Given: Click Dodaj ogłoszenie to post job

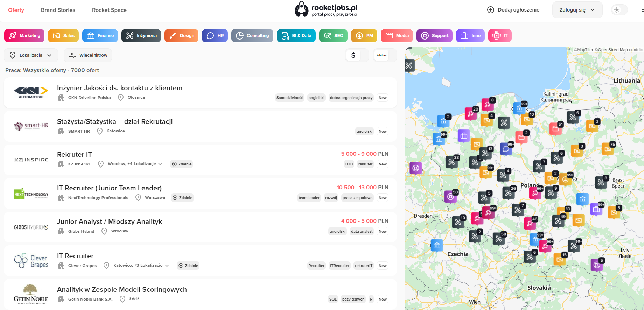Looking at the screenshot, I should 513,10.
